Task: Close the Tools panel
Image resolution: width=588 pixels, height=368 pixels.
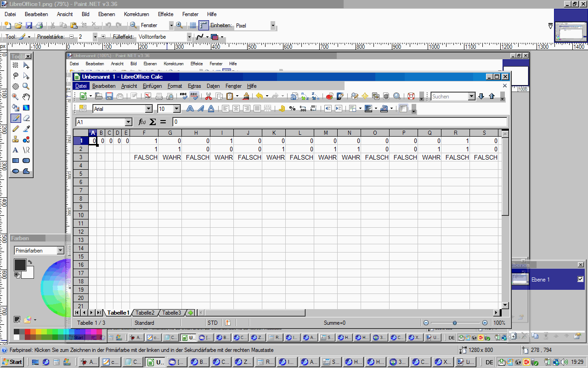Action: click(28, 56)
